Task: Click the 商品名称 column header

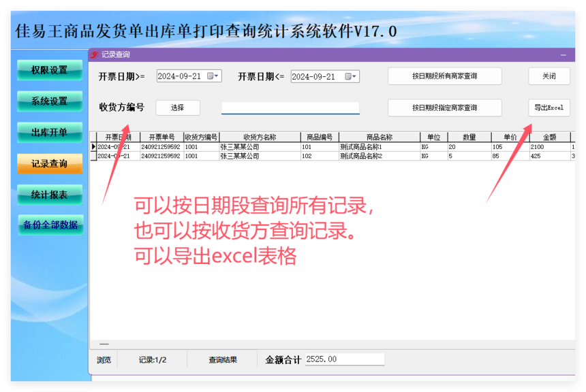Action: [380, 137]
